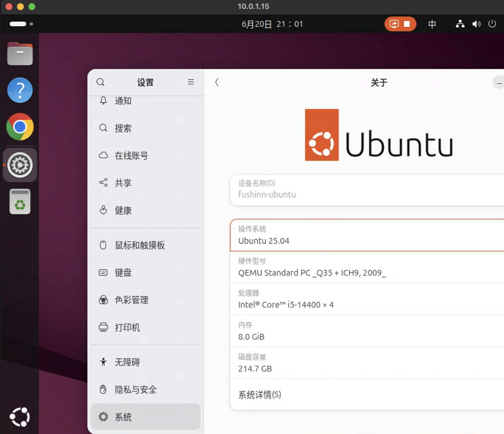Image resolution: width=504 pixels, height=434 pixels.
Task: Open the Files app in the dock
Action: click(20, 54)
